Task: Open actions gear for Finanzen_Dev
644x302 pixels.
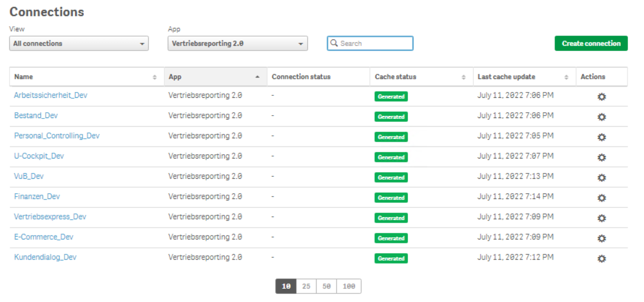Action: click(x=602, y=198)
